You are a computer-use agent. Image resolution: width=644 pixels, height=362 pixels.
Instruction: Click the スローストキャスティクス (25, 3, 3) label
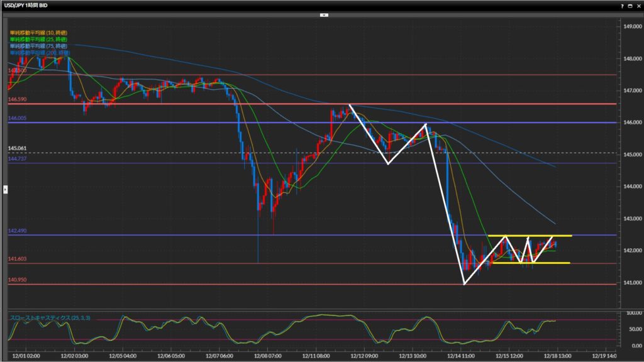click(x=50, y=319)
